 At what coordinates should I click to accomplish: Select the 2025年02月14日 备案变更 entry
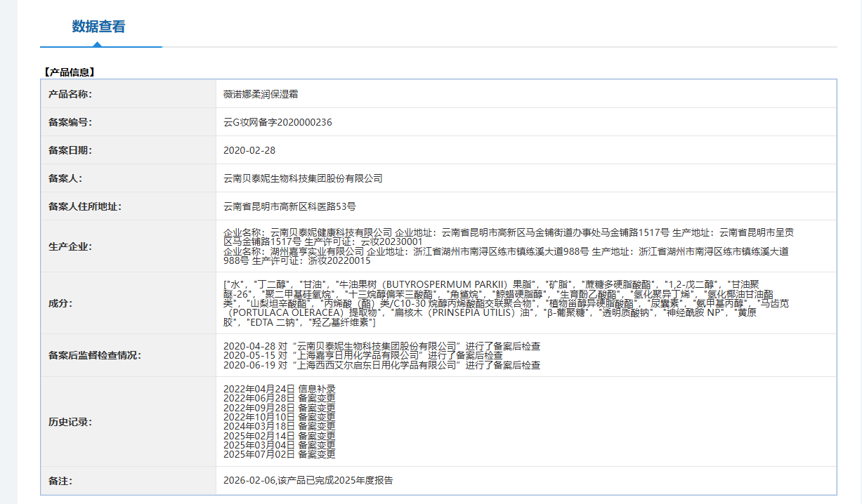pos(279,436)
